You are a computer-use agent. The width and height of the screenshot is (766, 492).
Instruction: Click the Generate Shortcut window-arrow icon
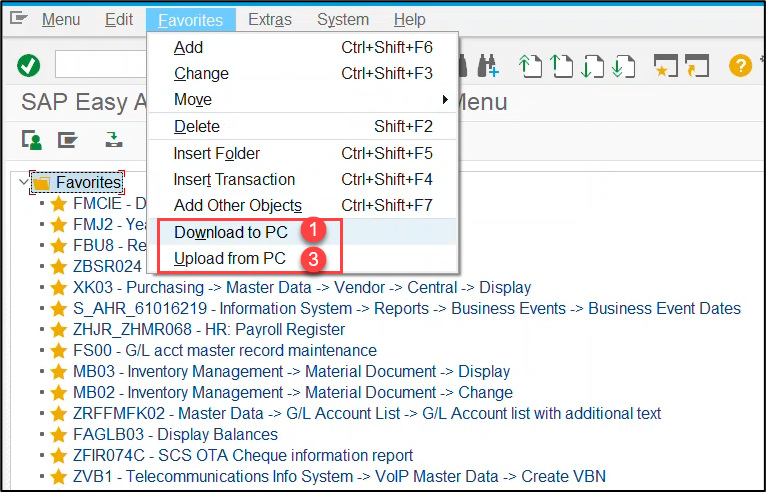tap(697, 65)
